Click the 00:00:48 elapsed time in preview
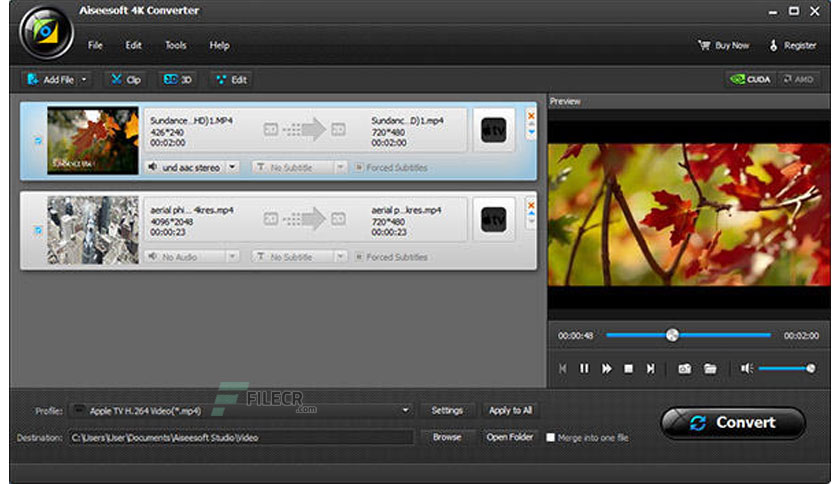This screenshot has height=484, width=836. pos(575,336)
